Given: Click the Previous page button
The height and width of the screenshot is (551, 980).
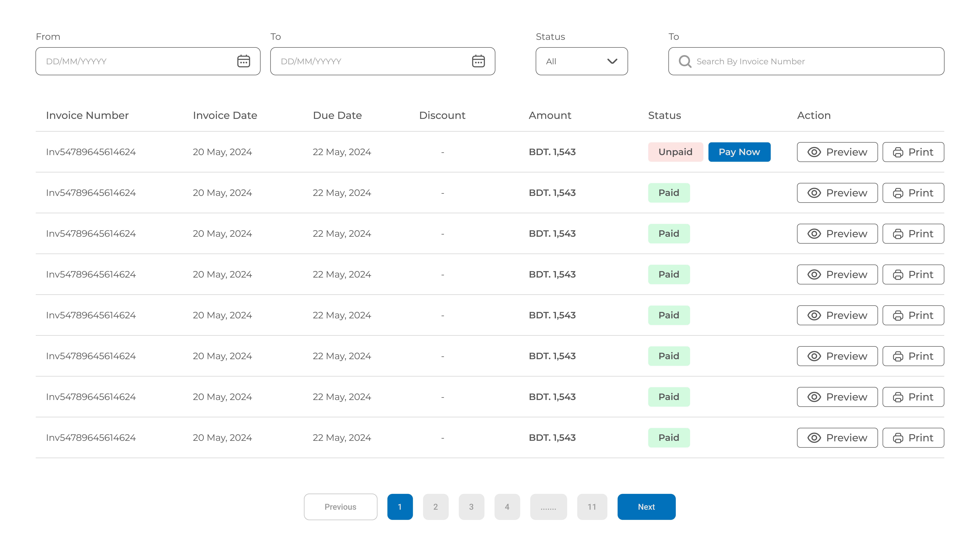Looking at the screenshot, I should [340, 507].
